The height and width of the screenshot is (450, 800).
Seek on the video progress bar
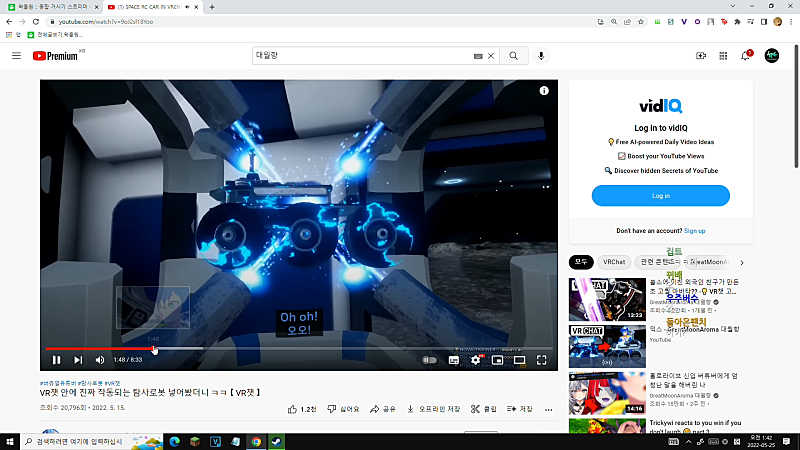point(299,348)
